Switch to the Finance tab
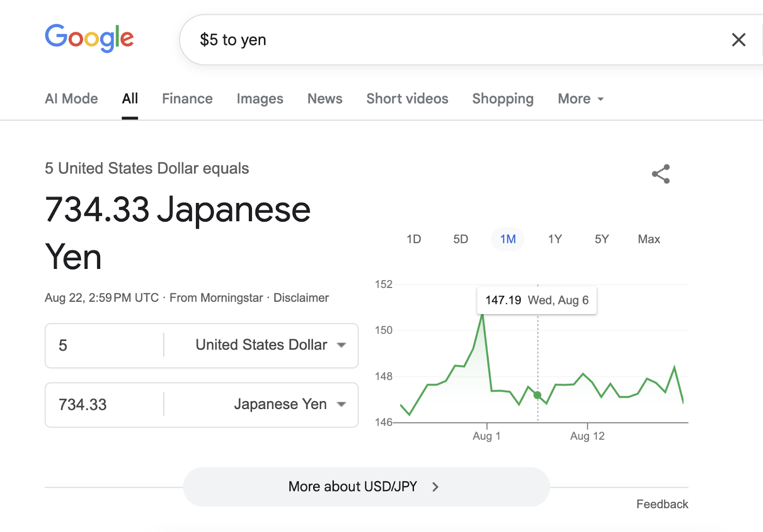 (x=187, y=99)
